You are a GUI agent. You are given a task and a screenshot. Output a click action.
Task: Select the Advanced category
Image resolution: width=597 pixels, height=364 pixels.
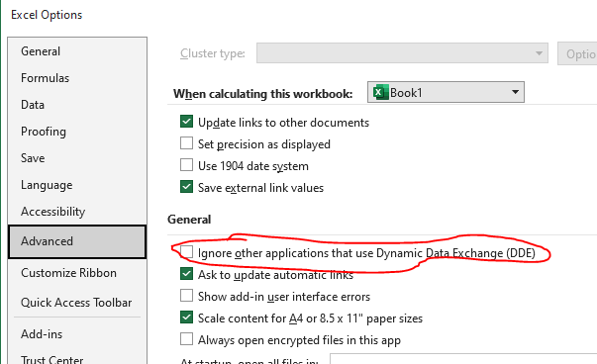pos(77,241)
